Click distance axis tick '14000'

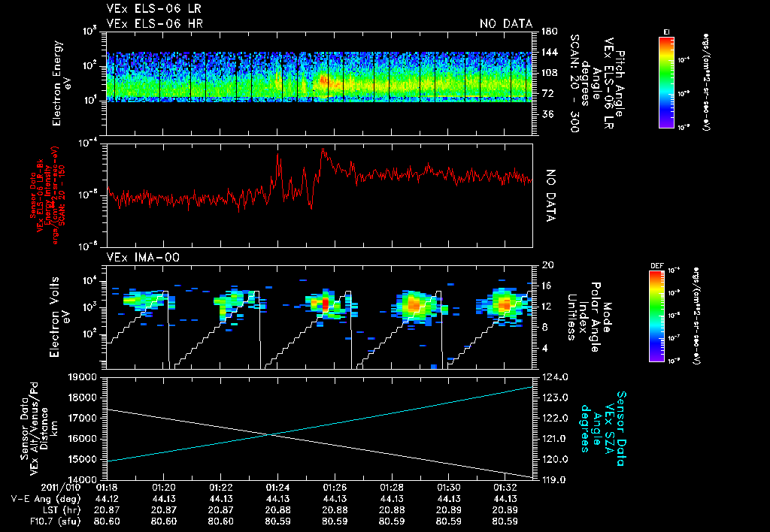tap(83, 480)
